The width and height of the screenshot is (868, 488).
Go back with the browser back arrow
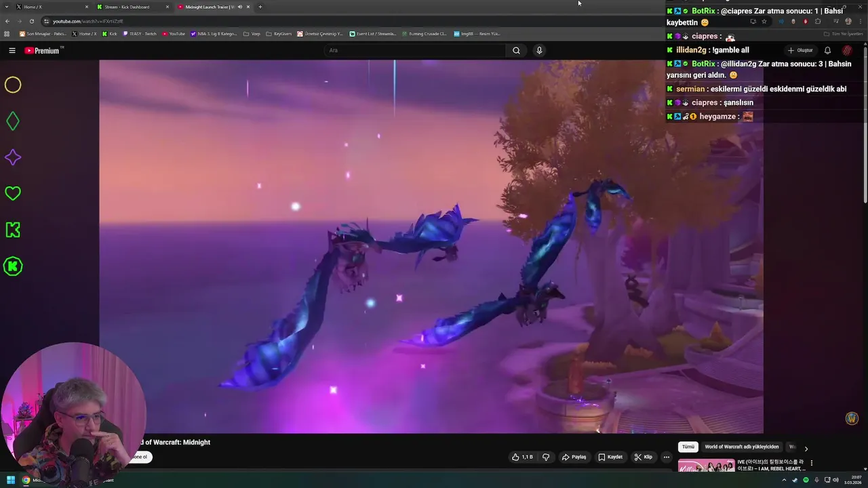7,21
